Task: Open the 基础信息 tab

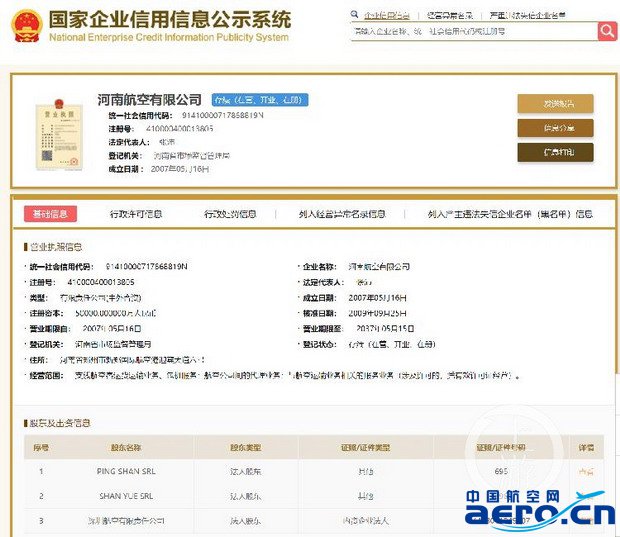Action: [50, 214]
